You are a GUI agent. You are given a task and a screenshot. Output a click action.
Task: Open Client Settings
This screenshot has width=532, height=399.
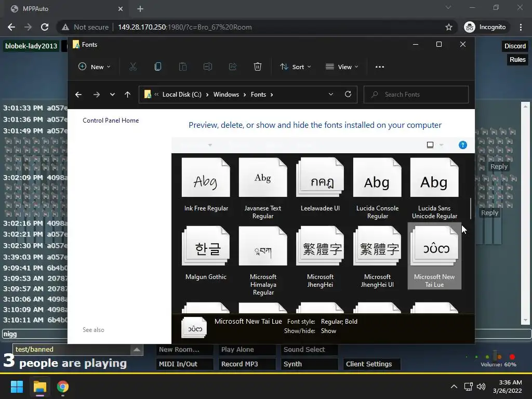(x=372, y=364)
